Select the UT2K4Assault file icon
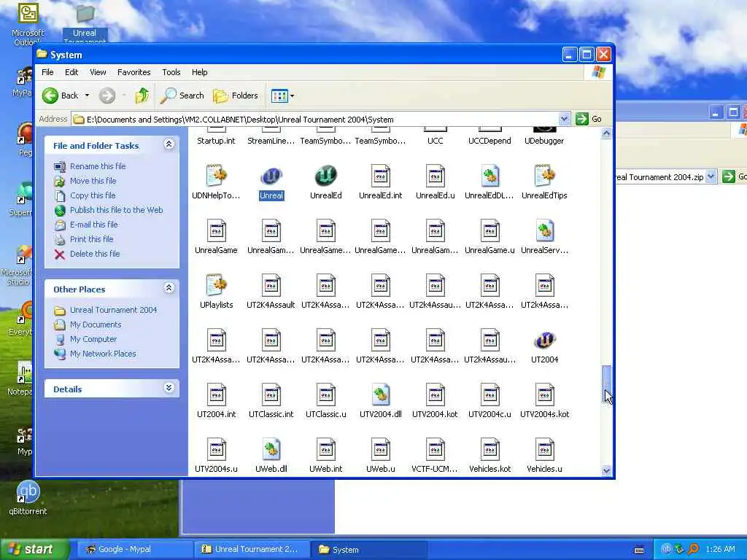 [x=271, y=286]
